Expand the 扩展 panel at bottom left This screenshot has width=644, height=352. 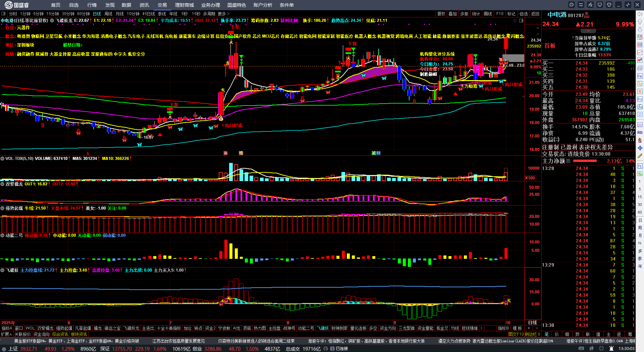tap(6, 334)
